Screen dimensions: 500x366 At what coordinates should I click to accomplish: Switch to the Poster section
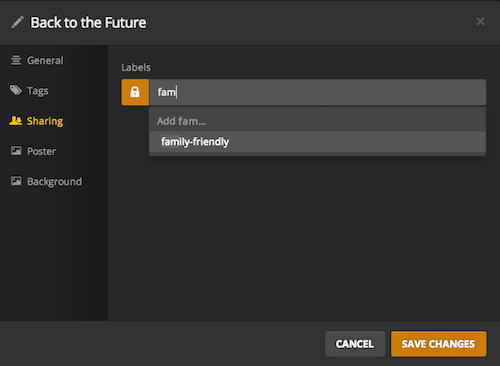[33, 151]
